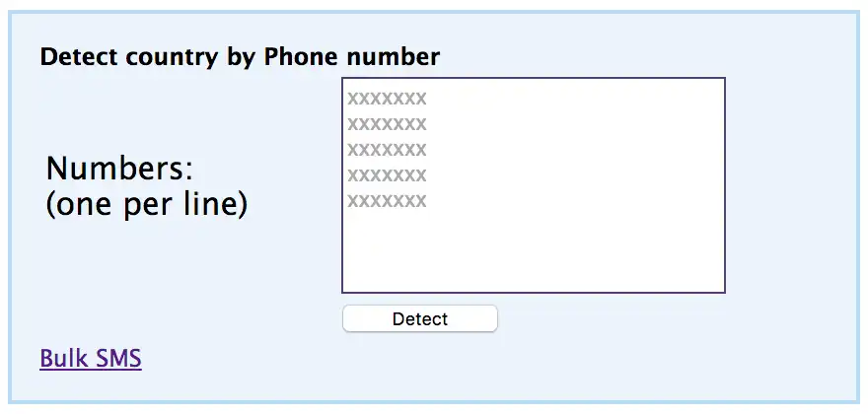
Task: Follow the underlined Bulk SMS hyperlink
Action: pos(91,358)
